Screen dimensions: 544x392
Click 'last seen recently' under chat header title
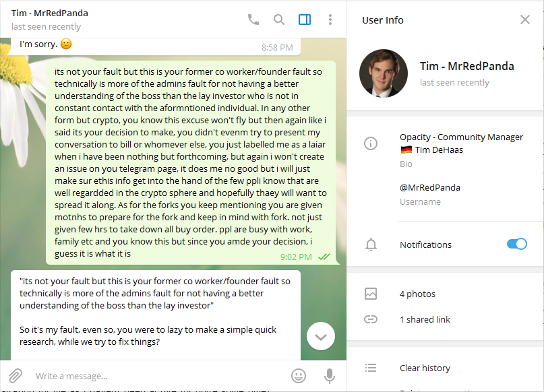pos(46,27)
